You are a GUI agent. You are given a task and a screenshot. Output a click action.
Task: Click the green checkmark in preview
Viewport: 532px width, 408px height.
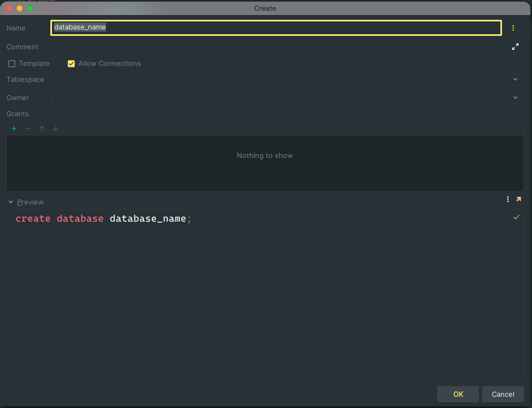point(516,217)
